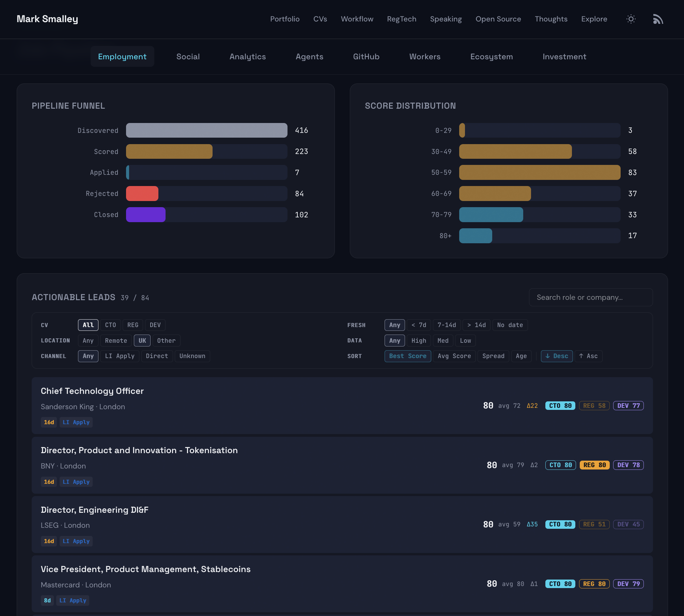Open the Open Source nav link
The width and height of the screenshot is (684, 616).
[498, 19]
